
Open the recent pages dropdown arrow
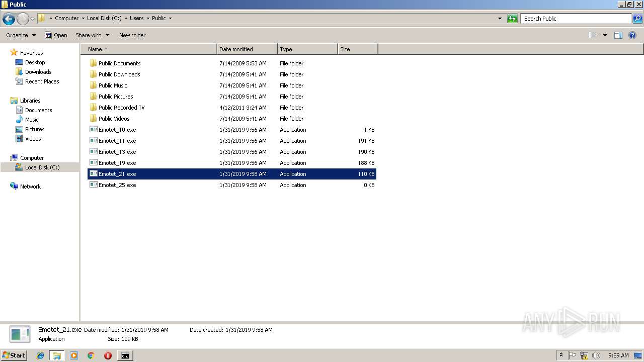(32, 19)
